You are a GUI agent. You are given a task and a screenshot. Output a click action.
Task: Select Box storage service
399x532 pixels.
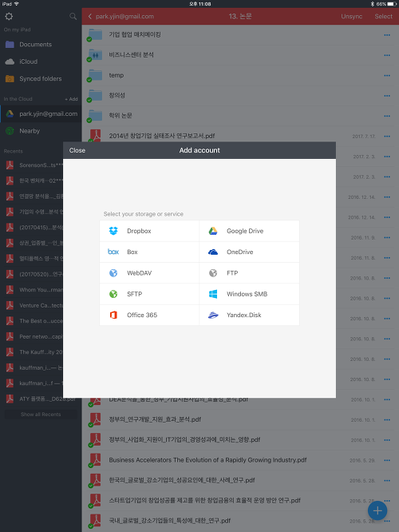point(149,252)
